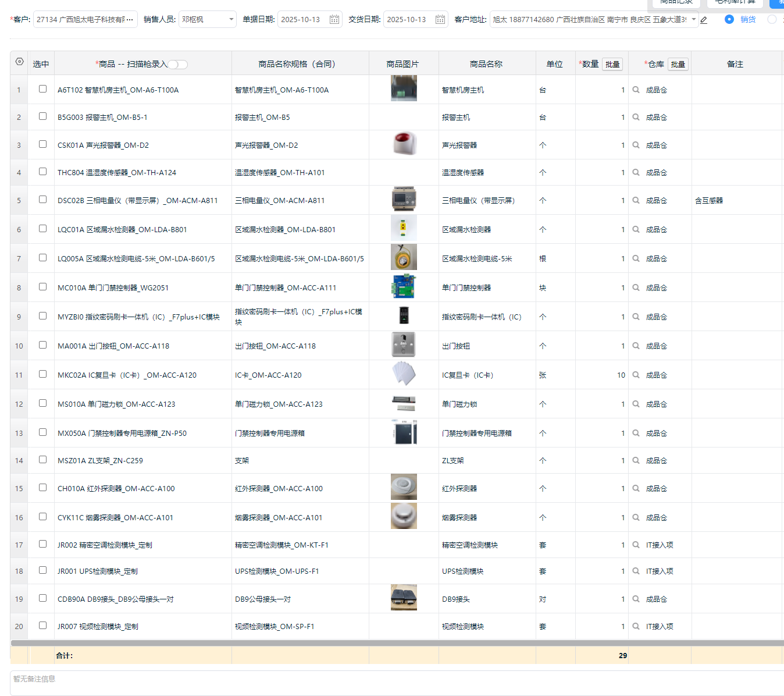Click warehouse search icon for IC复旦卡 row

(636, 375)
